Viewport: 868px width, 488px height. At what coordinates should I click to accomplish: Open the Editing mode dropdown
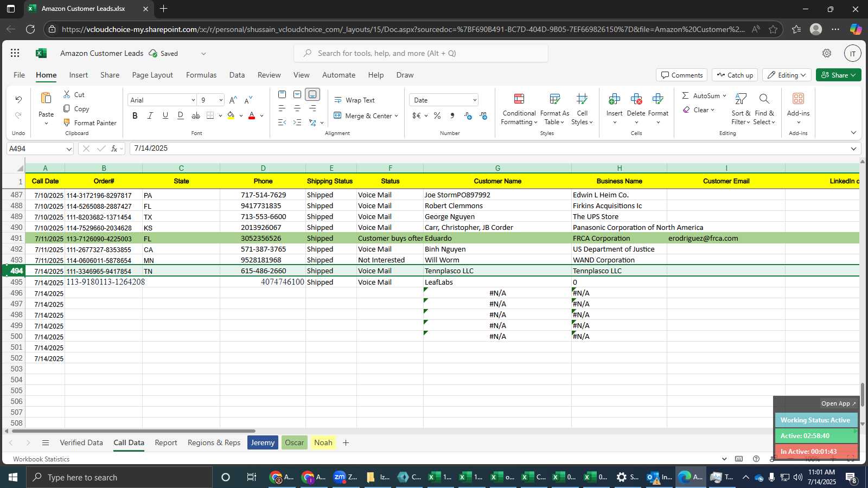tap(787, 75)
